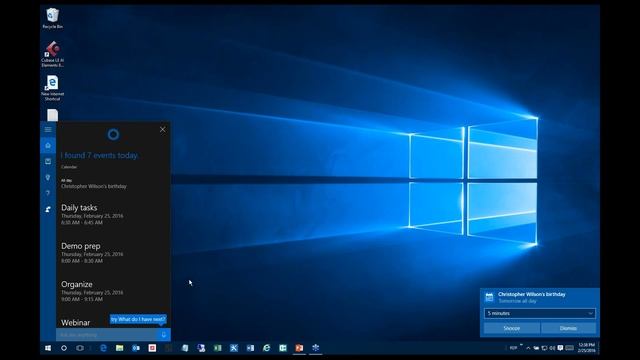The image size is (640, 360).
Task: Open the taskbar clock and date
Action: coord(586,348)
